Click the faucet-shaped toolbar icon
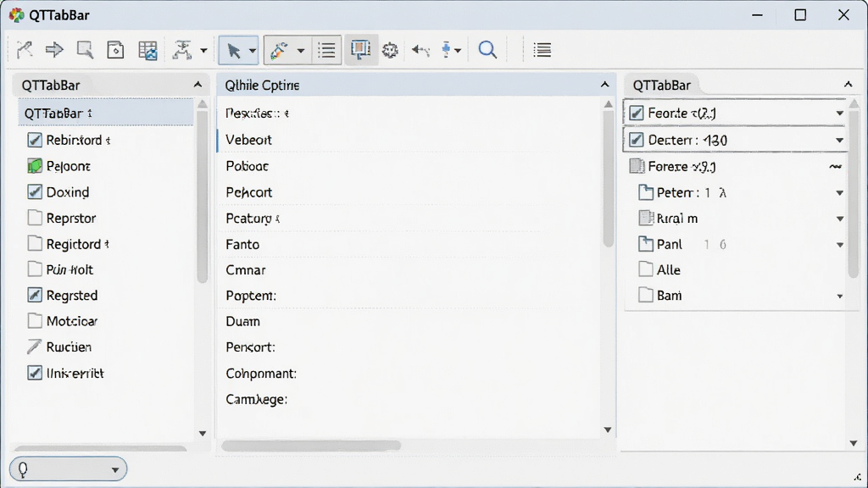Image resolution: width=868 pixels, height=488 pixels. tap(182, 50)
